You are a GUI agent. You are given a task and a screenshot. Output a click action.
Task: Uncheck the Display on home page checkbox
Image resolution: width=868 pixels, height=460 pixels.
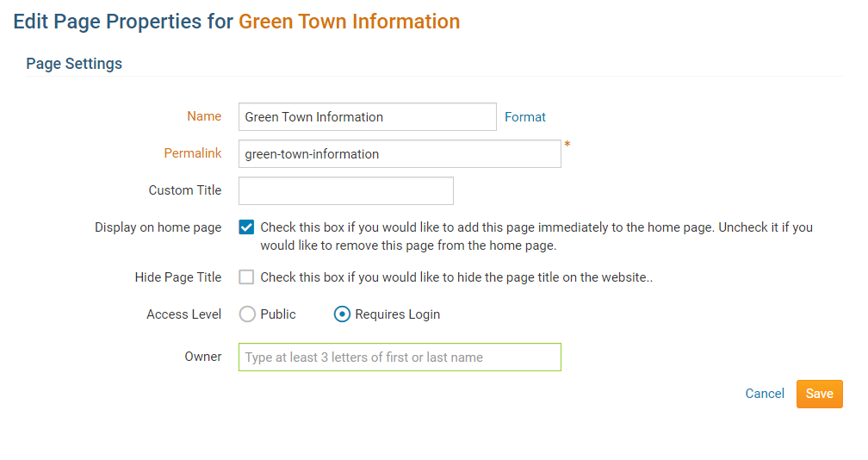[247, 228]
